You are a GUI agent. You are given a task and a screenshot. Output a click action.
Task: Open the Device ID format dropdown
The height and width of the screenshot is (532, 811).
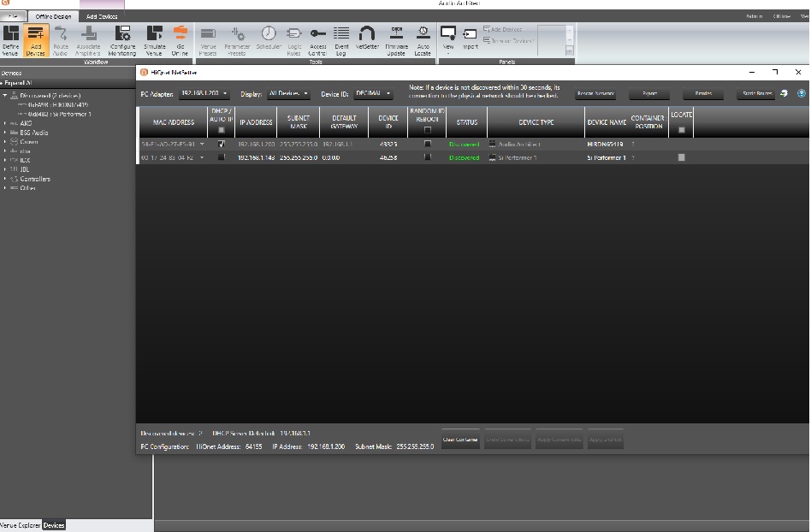point(373,93)
